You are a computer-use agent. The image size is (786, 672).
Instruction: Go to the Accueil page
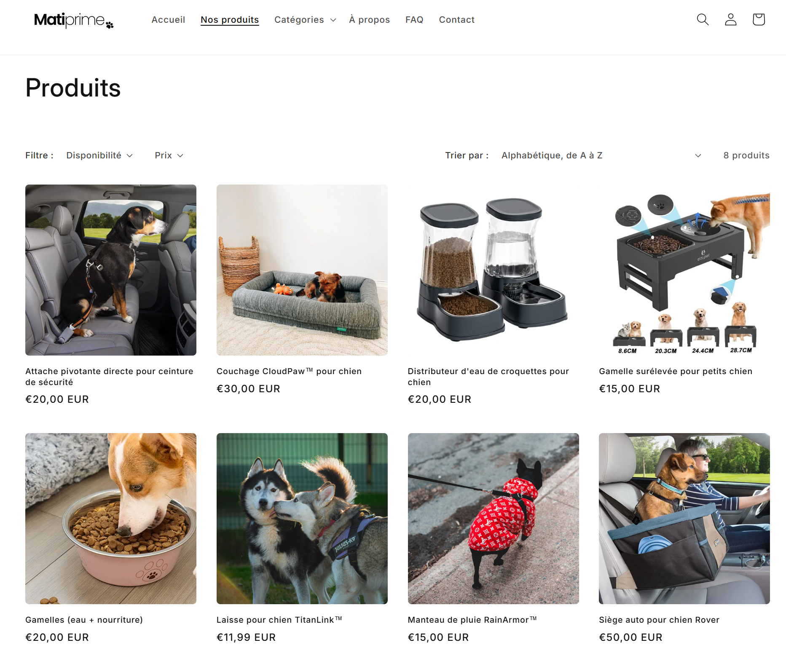click(168, 20)
